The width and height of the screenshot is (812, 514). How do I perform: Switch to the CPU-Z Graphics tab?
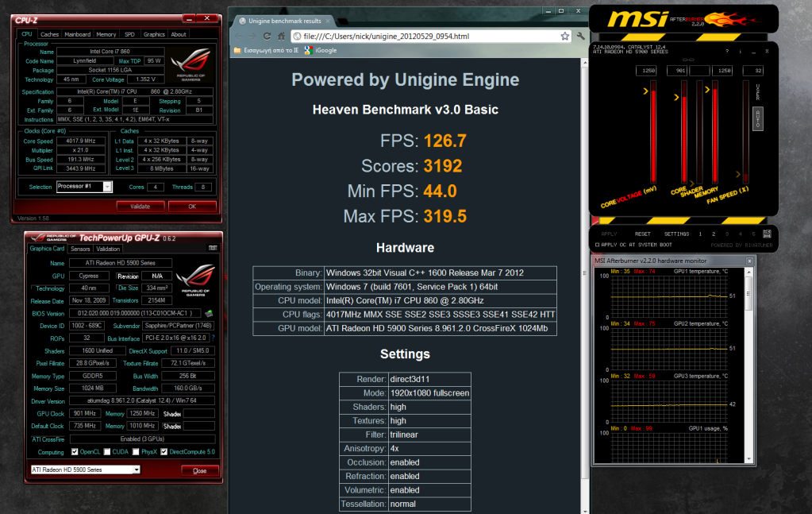[x=154, y=34]
